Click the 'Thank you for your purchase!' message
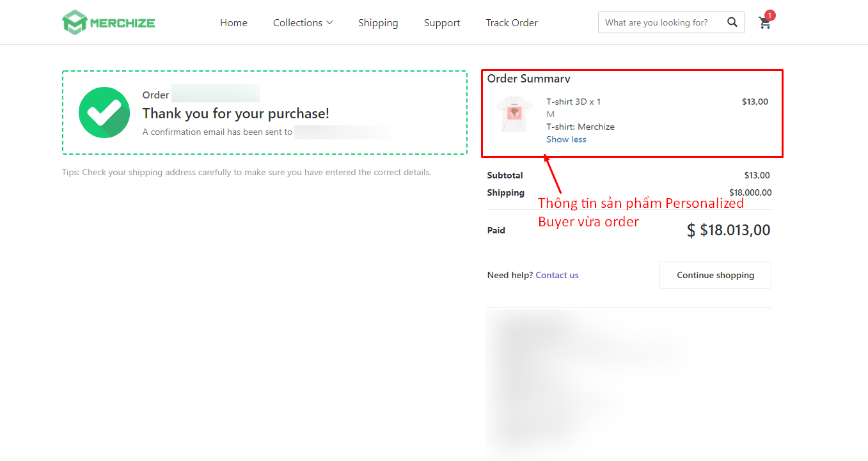Image resolution: width=868 pixels, height=461 pixels. (235, 113)
